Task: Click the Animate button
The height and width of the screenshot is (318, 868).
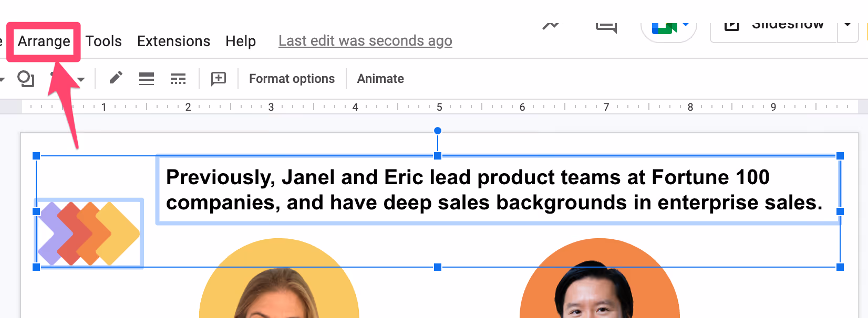Action: (x=380, y=79)
